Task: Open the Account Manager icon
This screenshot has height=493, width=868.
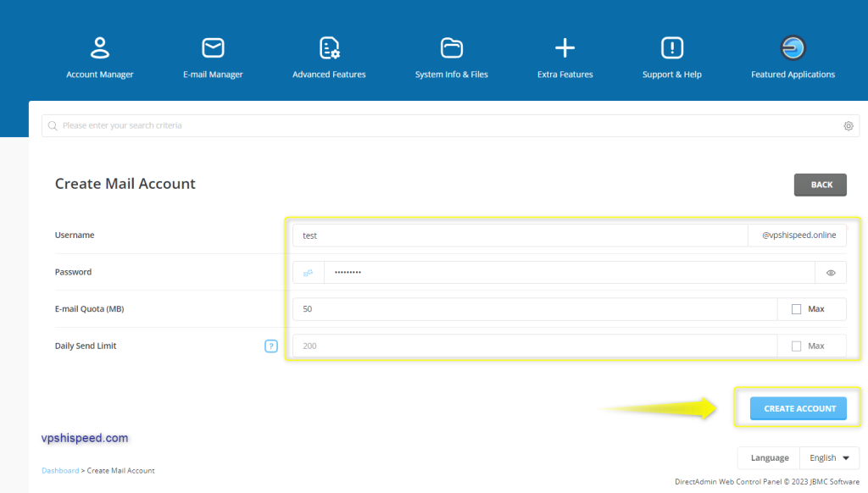Action: 100,47
